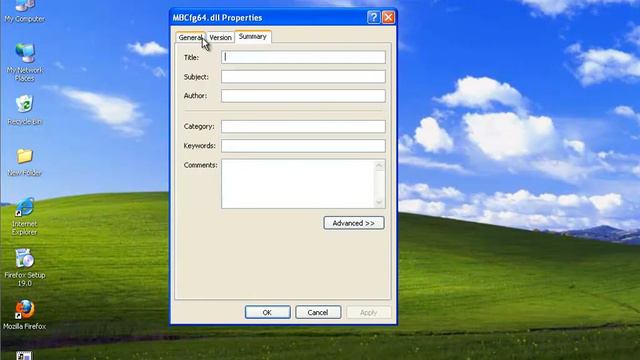Select the Internet Explorer shortcut
The height and width of the screenshot is (360, 640).
pos(24,216)
